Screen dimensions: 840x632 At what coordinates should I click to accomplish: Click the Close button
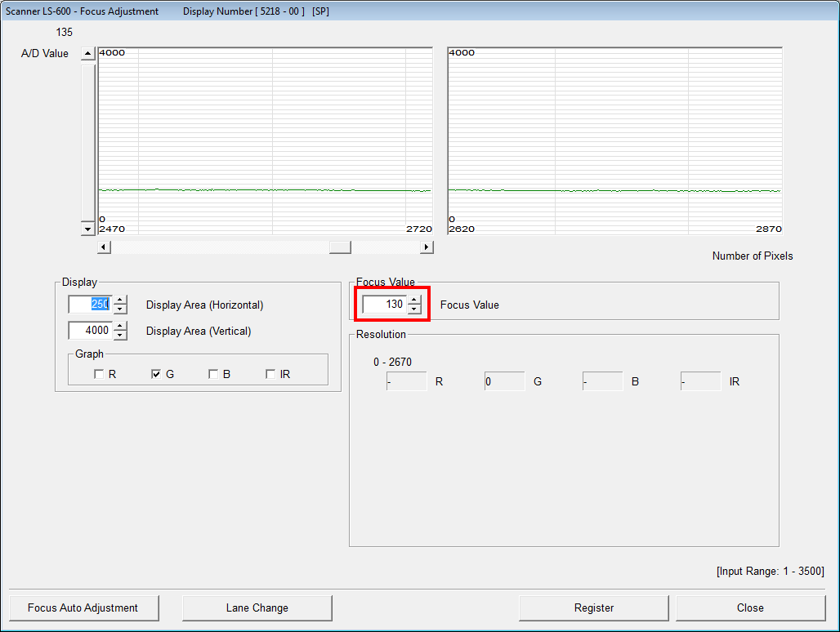click(751, 608)
